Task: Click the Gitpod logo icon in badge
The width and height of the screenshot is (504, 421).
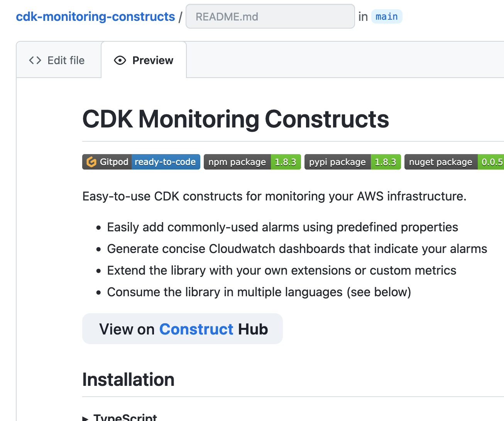Action: coord(91,162)
